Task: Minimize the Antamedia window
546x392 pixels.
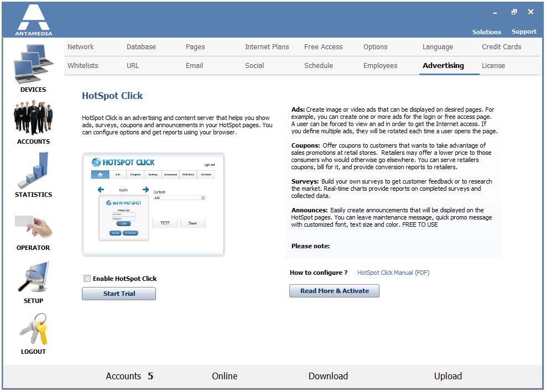Action: tap(495, 13)
